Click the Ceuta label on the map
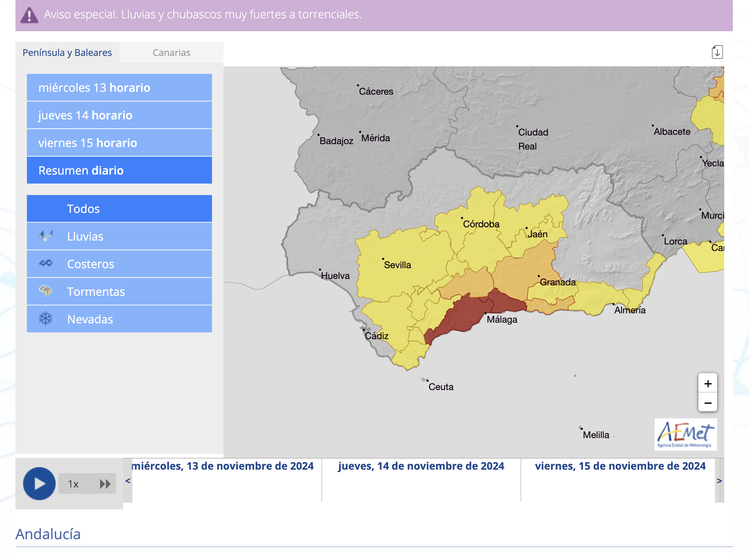 coord(441,387)
